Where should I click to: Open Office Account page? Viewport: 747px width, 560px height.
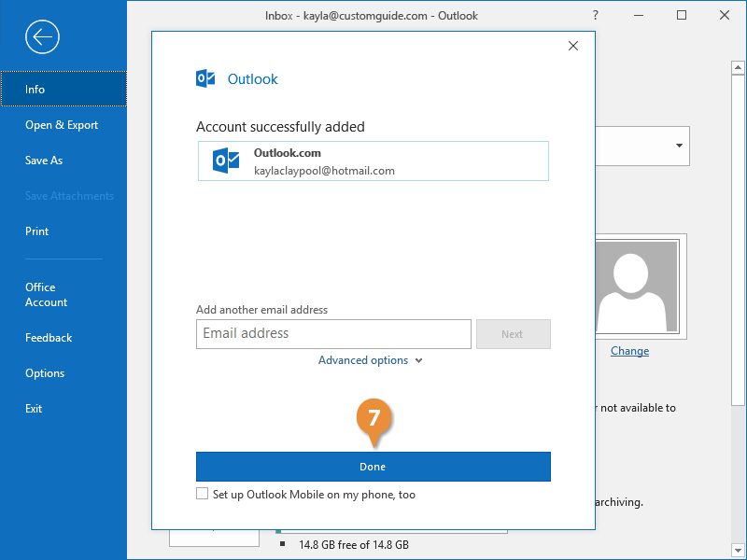(46, 295)
